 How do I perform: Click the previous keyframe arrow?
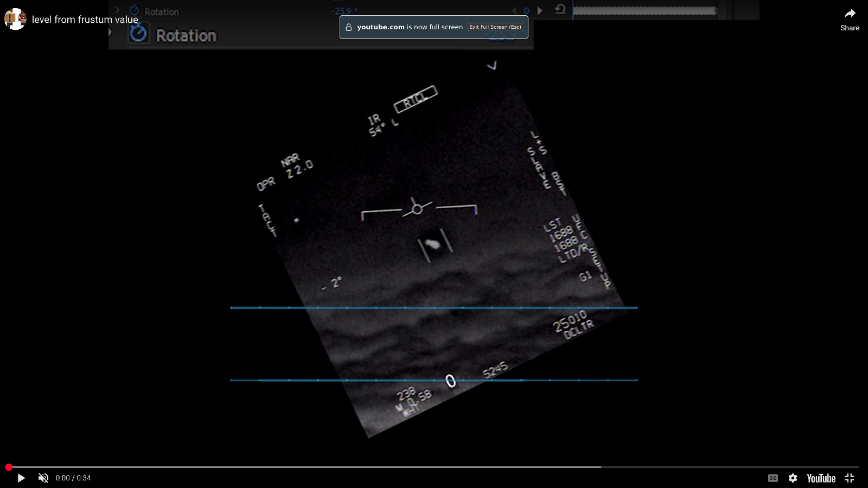pos(515,10)
